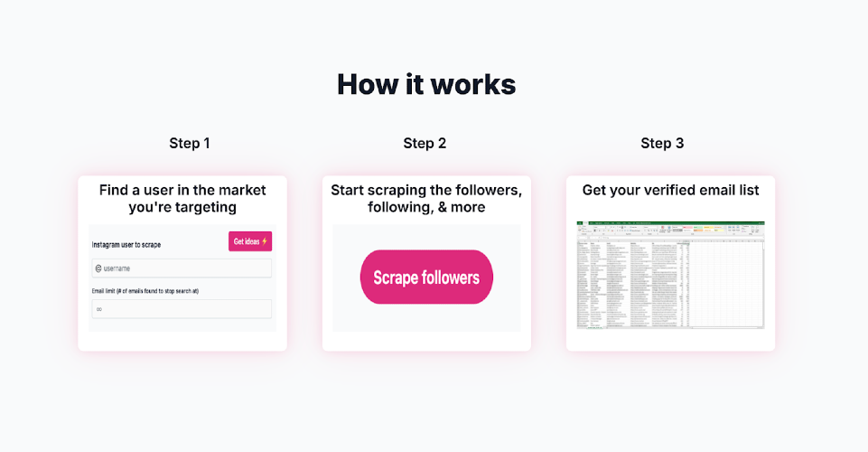Click the infinity symbol in email limit box
Image resolution: width=868 pixels, height=452 pixels.
click(x=99, y=309)
